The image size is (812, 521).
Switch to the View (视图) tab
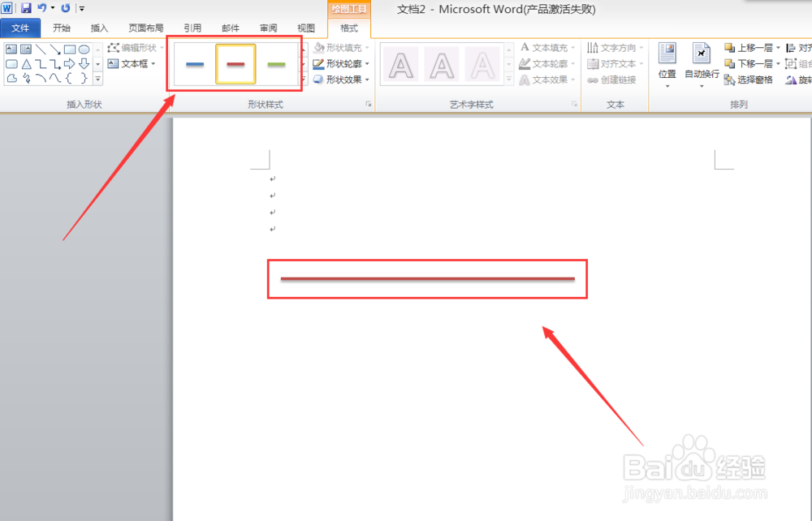(x=306, y=28)
